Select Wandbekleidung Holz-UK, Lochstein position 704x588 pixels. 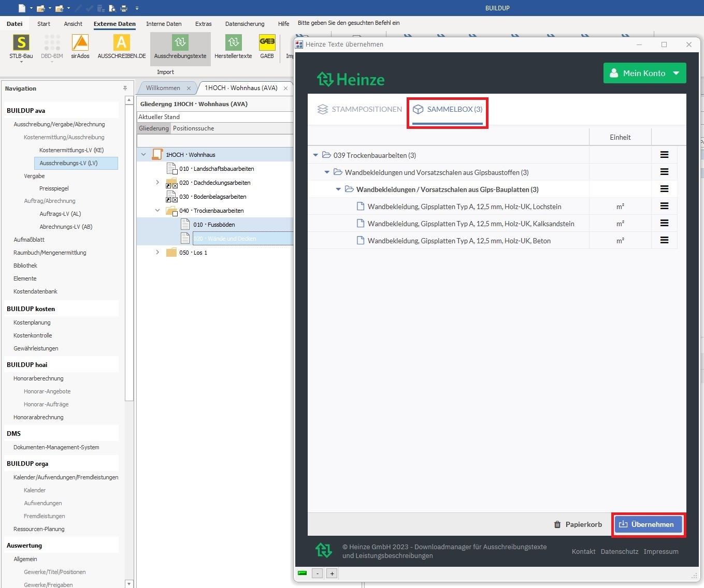(464, 207)
